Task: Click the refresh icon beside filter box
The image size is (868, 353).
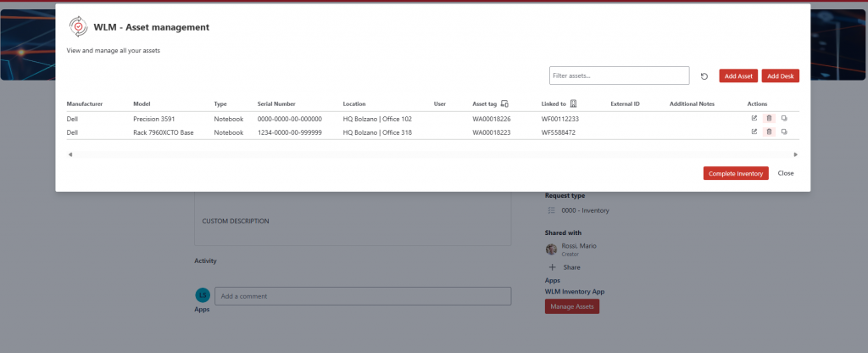Action: pos(704,76)
